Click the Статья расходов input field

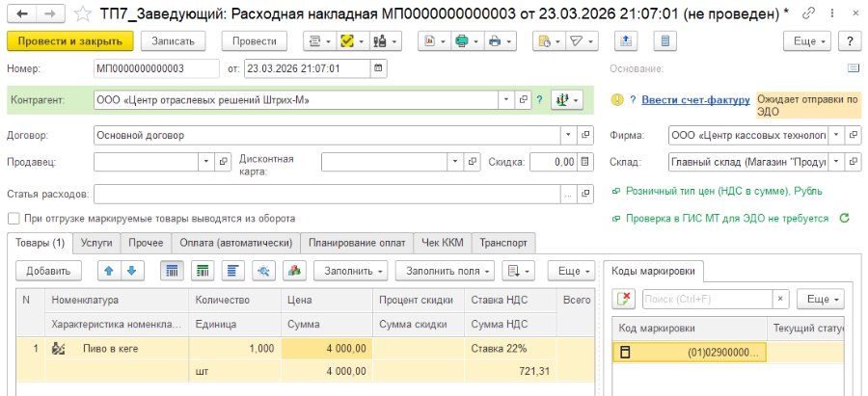[x=328, y=194]
